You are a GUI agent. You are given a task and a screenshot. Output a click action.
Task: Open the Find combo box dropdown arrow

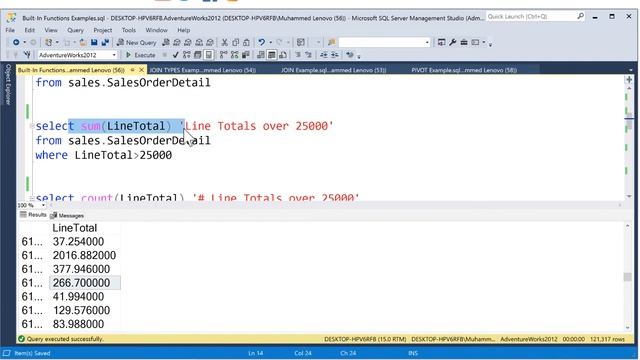[427, 42]
